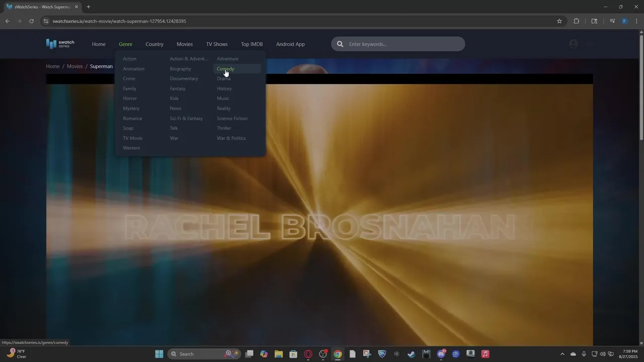Select the Documentary genre
The image size is (644, 362).
point(184,78)
